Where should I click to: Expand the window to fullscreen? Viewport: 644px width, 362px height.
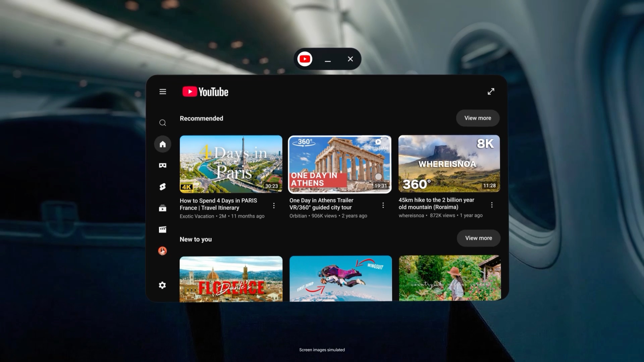[x=491, y=91]
